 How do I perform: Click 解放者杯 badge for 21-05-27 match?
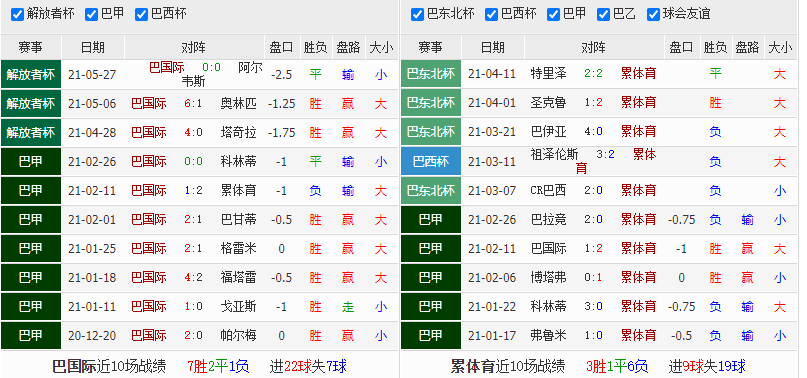pyautogui.click(x=31, y=74)
